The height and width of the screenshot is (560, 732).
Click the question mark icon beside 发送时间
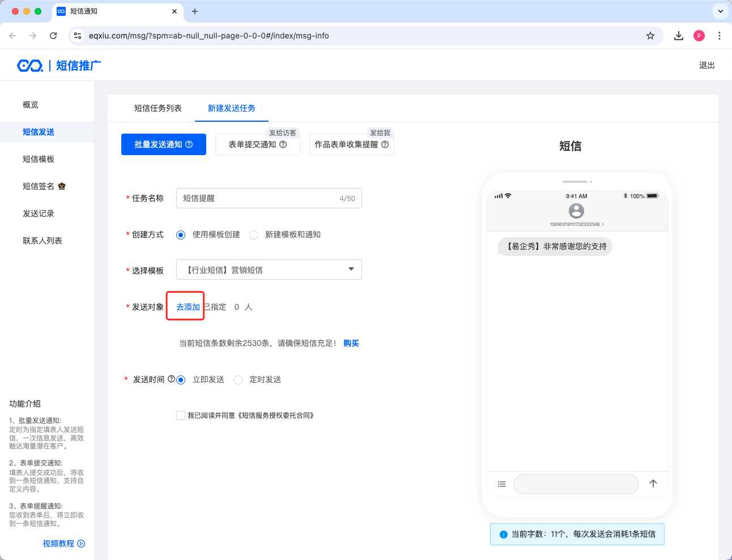coord(171,379)
